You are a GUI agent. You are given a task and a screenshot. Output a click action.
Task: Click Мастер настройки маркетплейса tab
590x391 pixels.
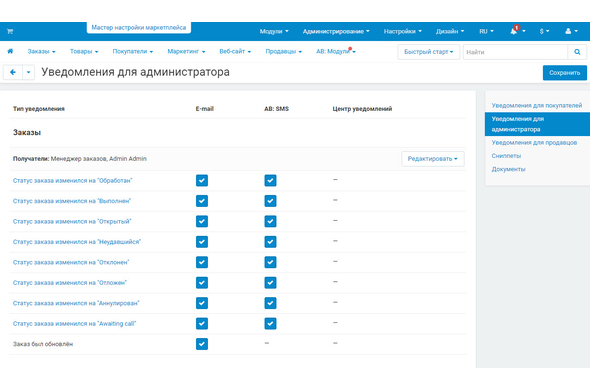click(x=139, y=27)
